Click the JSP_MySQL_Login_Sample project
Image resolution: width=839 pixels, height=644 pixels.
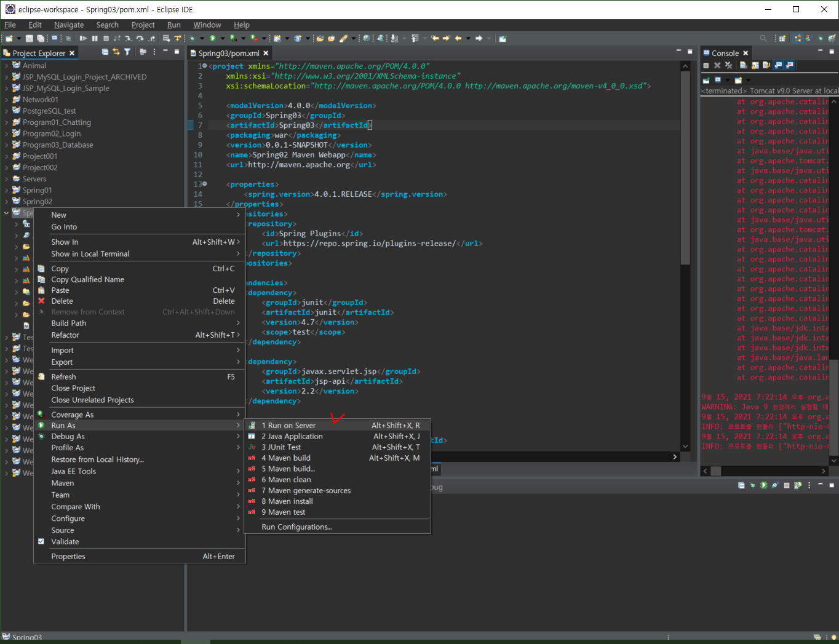[66, 88]
